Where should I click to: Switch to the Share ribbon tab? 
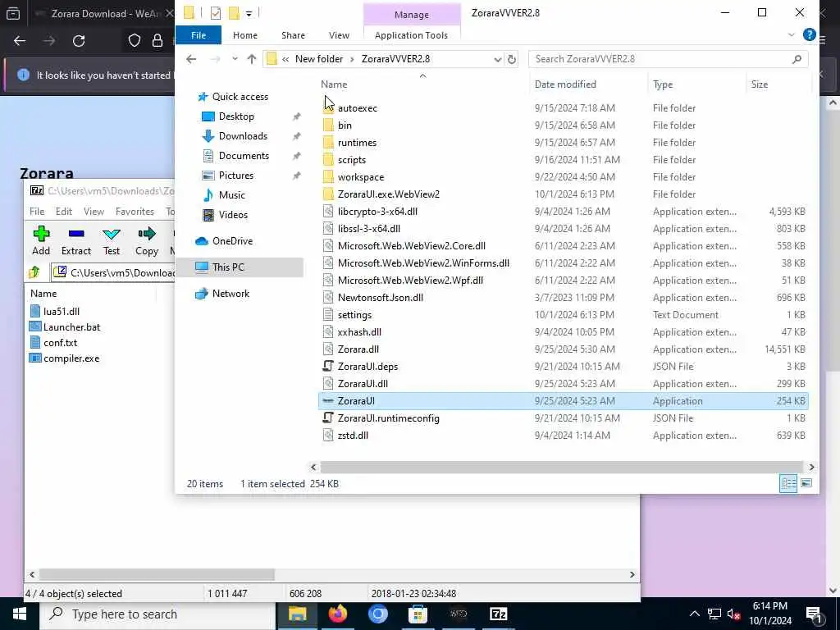(x=293, y=34)
